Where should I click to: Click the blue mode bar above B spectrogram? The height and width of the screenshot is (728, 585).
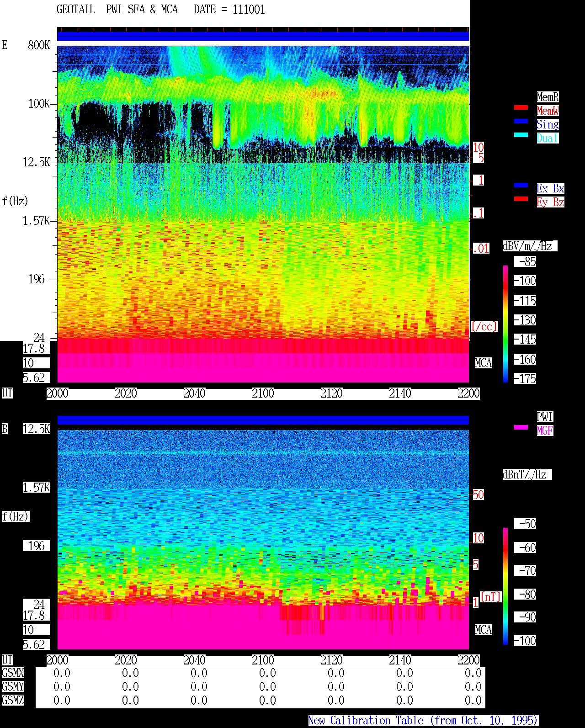263,420
